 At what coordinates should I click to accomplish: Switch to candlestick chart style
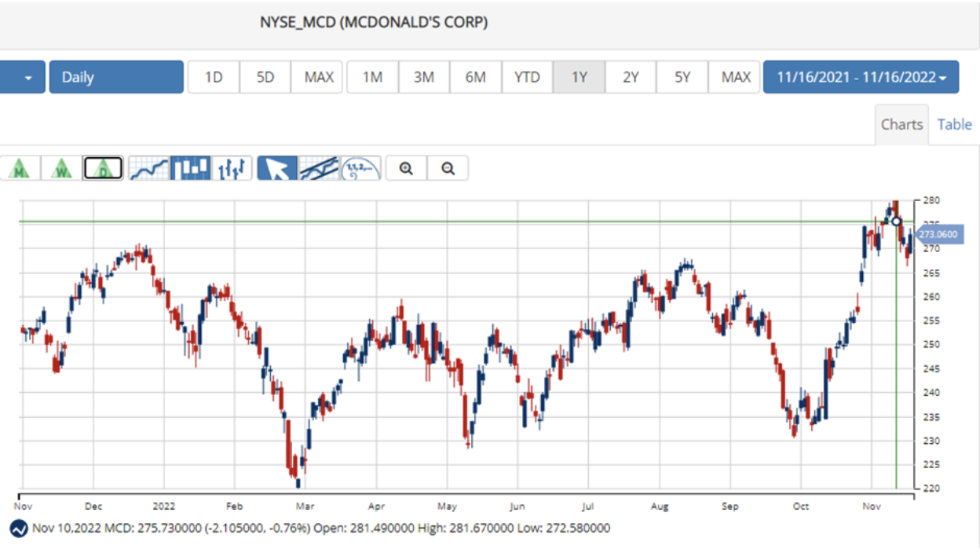click(191, 168)
